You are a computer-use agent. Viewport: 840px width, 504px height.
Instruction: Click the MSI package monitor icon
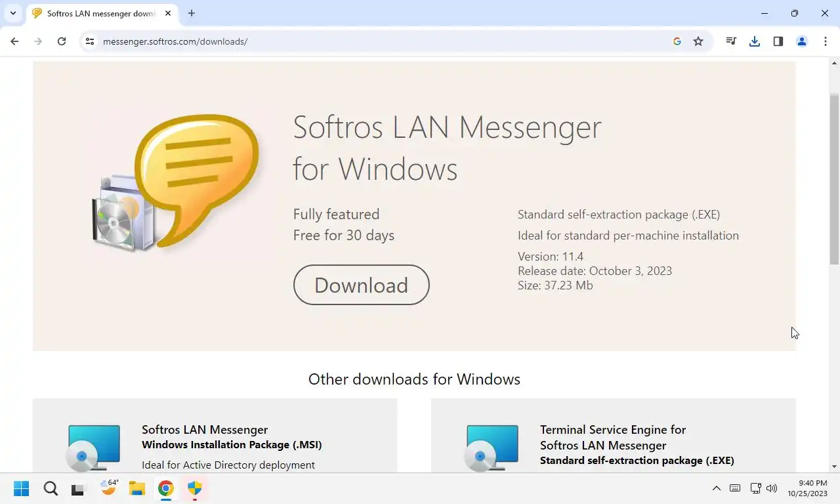coord(93,448)
